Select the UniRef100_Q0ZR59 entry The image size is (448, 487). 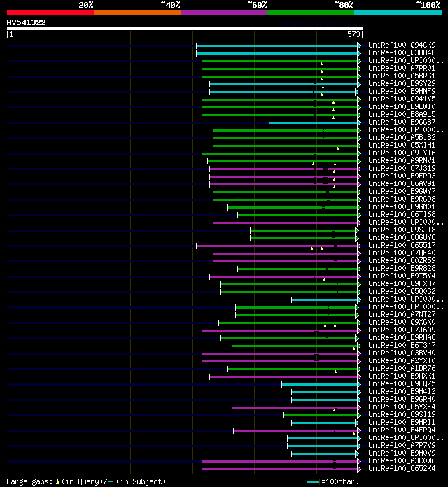click(402, 260)
